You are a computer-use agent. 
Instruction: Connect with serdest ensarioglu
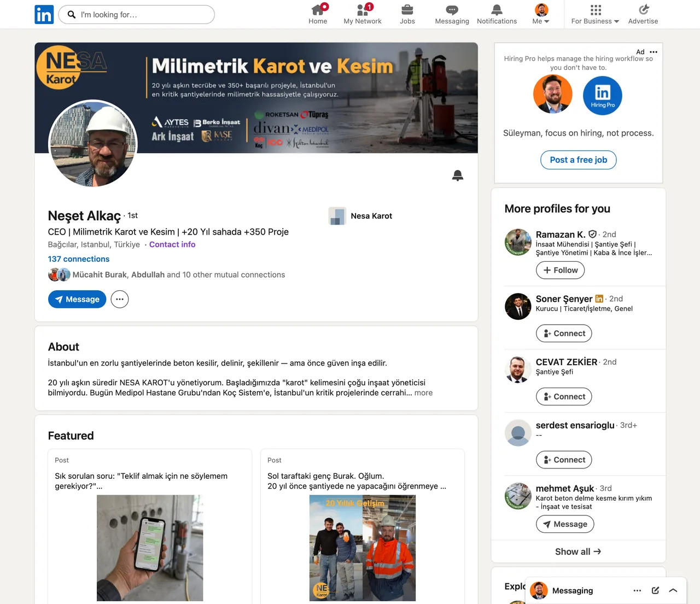(x=564, y=460)
